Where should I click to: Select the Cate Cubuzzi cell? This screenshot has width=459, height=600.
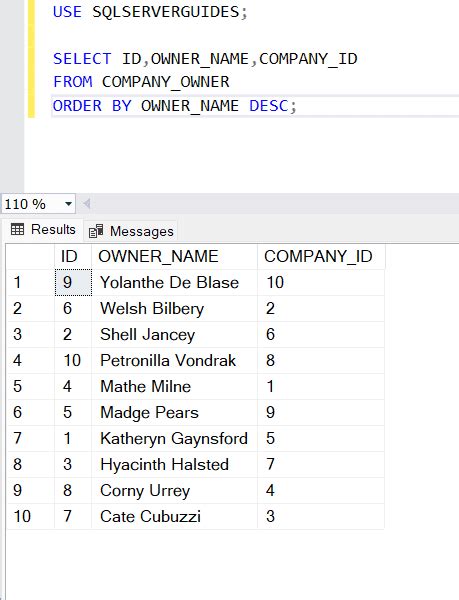click(174, 517)
